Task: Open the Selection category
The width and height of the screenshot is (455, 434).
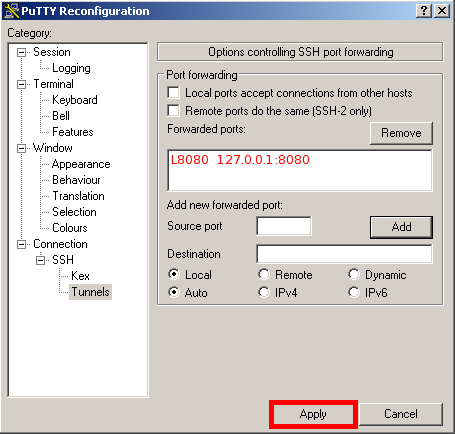Action: (74, 212)
